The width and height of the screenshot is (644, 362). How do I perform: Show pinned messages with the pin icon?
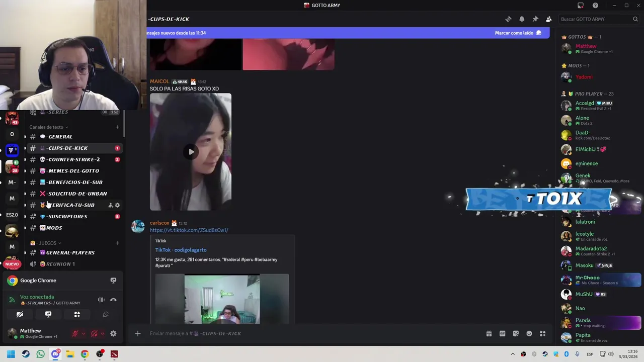click(x=535, y=19)
